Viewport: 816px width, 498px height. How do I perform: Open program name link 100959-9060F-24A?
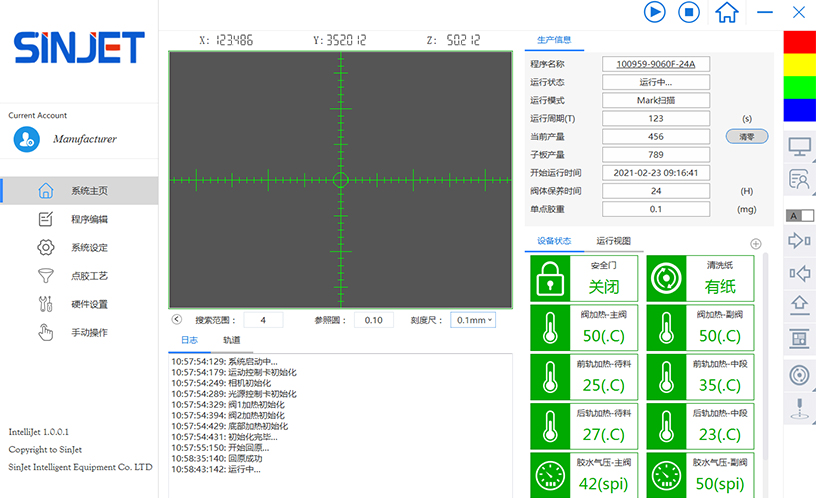[656, 64]
